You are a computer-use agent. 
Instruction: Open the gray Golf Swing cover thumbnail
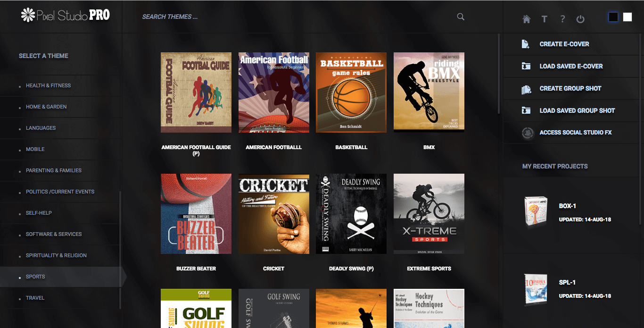(x=274, y=308)
